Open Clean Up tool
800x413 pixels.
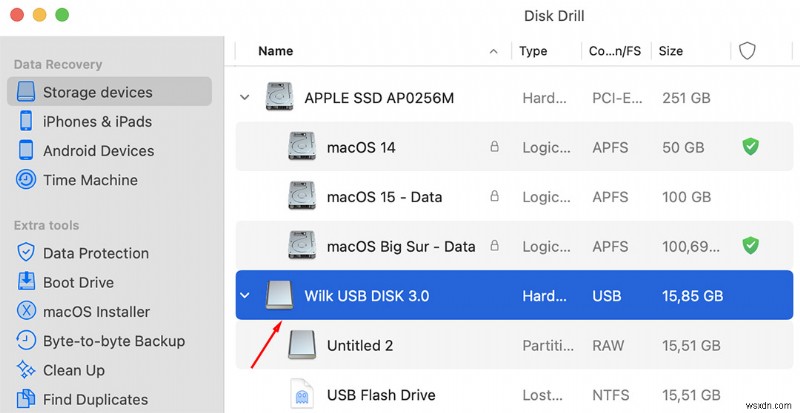point(73,370)
